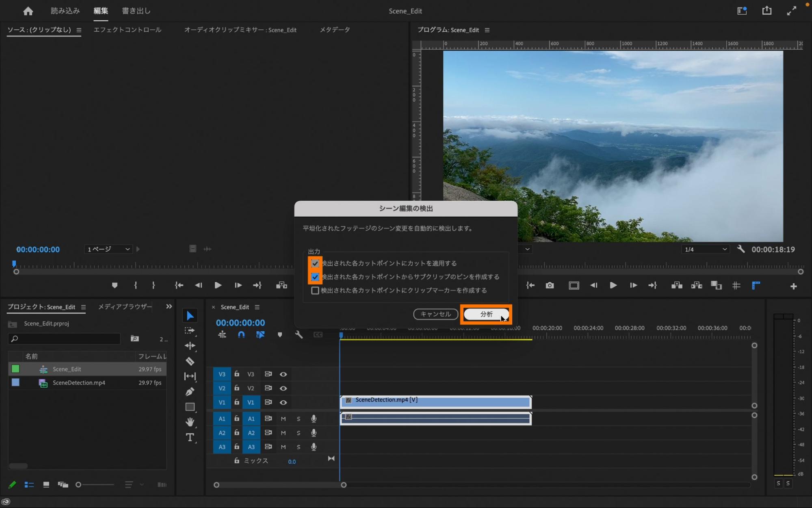This screenshot has width=812, height=508.
Task: Select the Pen tool
Action: coord(190,391)
